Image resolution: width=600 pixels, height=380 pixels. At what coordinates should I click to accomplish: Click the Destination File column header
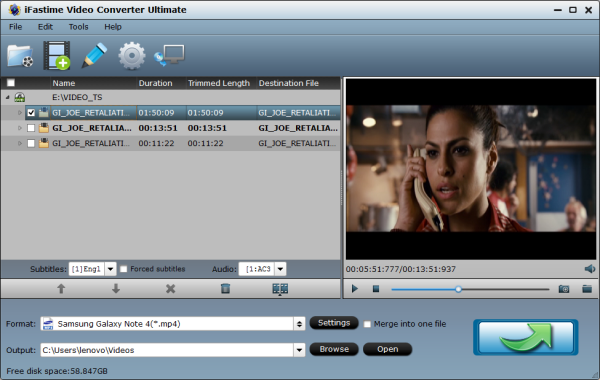pos(298,83)
